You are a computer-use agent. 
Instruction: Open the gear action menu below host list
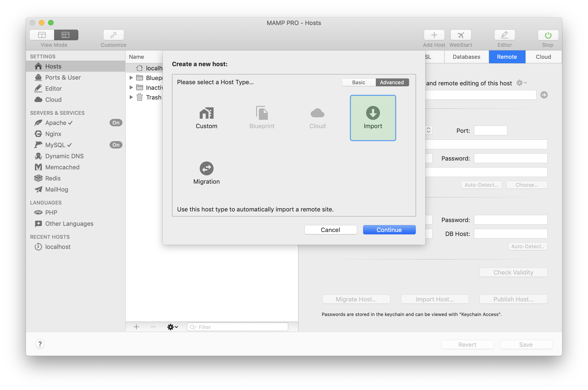[172, 327]
